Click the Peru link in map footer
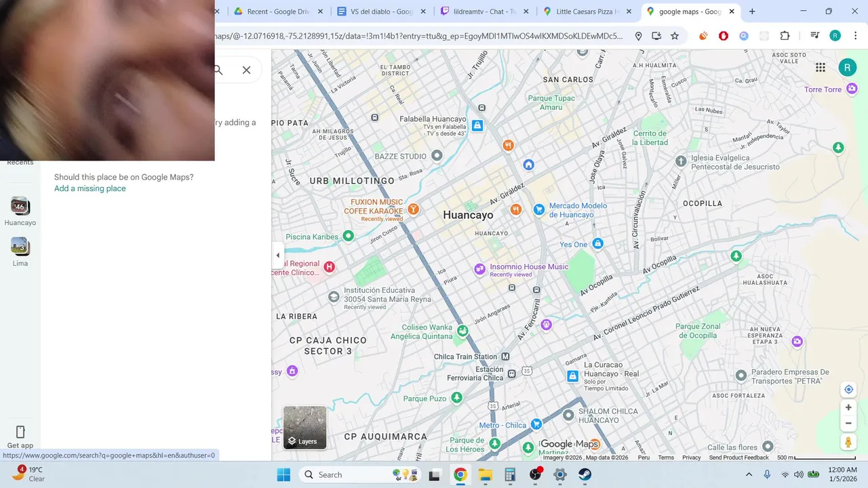The width and height of the screenshot is (868, 488). (x=644, y=457)
